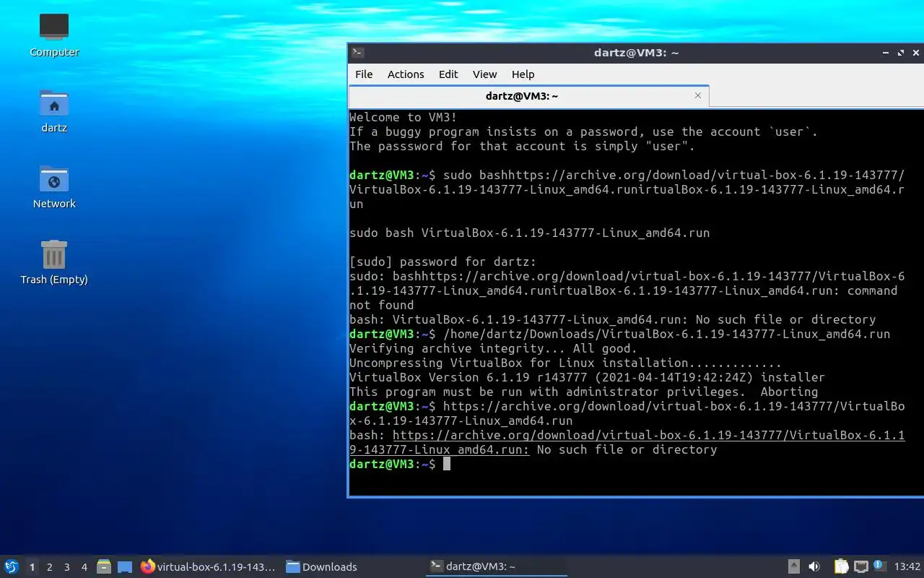Click the terminal prompt cursor on last line
This screenshot has width=924, height=578.
coord(447,464)
